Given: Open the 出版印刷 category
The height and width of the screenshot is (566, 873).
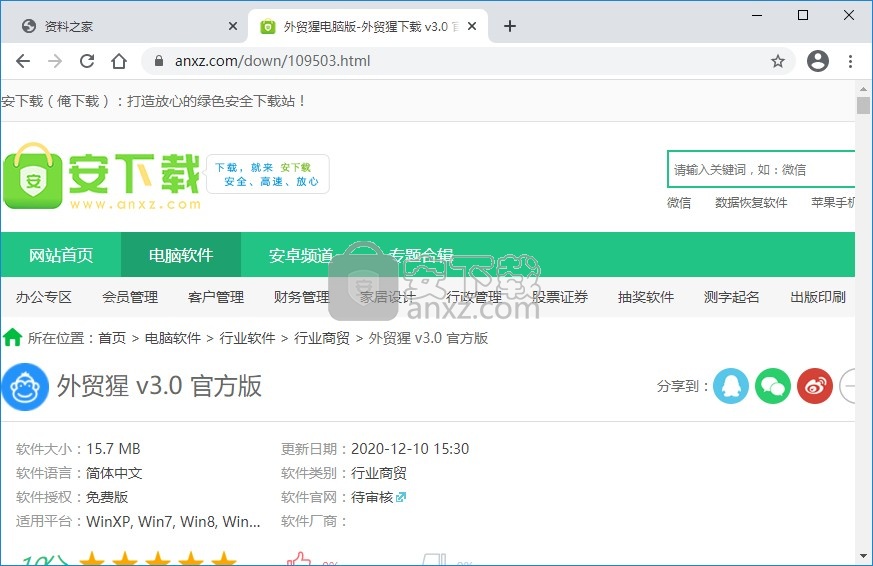Looking at the screenshot, I should point(818,297).
